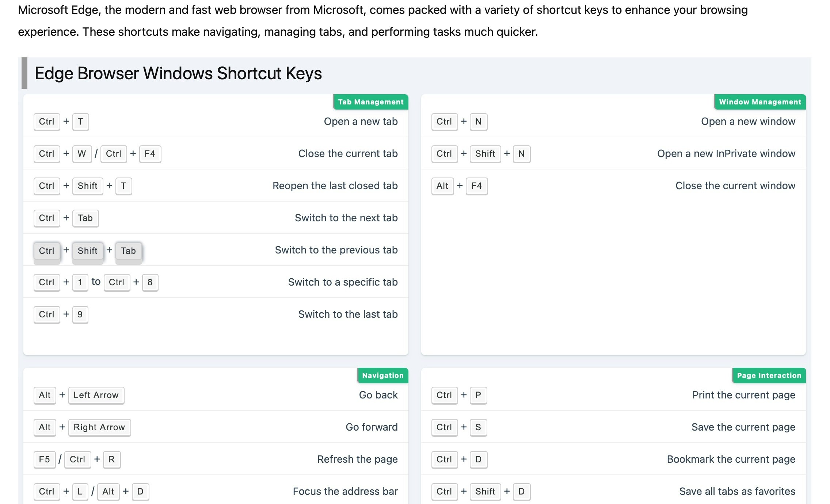The height and width of the screenshot is (504, 830).
Task: Select the "Switch to the next tab" text
Action: coord(346,218)
